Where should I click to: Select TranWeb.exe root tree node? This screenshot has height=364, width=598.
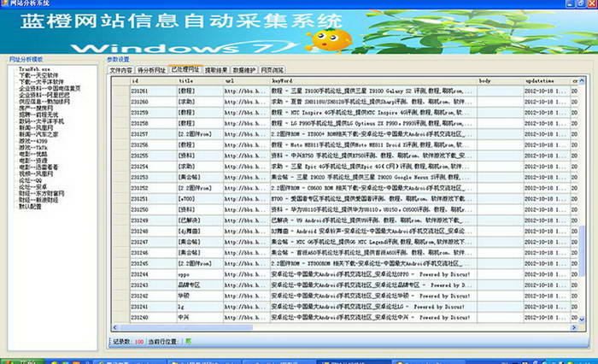pos(34,69)
